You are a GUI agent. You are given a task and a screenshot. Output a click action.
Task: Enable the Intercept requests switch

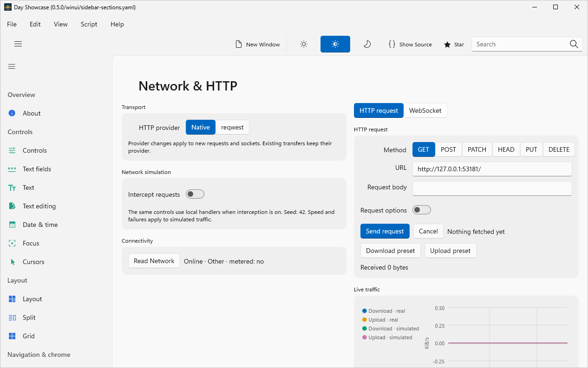[x=195, y=194]
